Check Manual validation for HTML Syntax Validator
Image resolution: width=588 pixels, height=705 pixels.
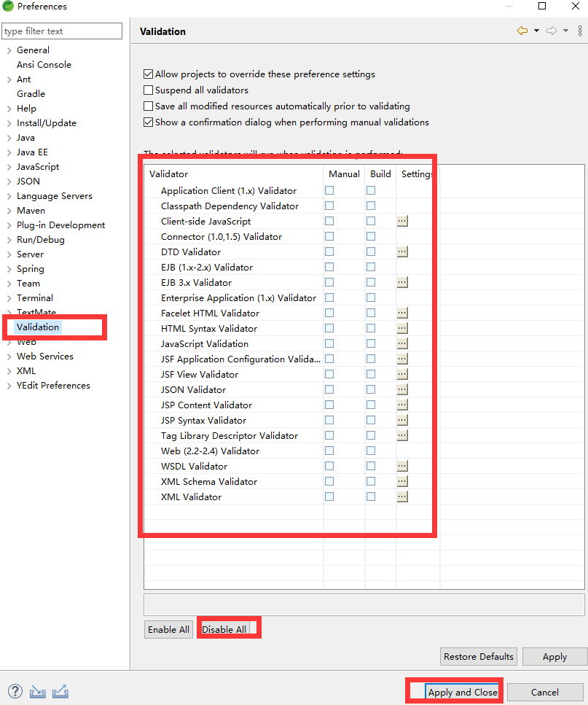329,328
